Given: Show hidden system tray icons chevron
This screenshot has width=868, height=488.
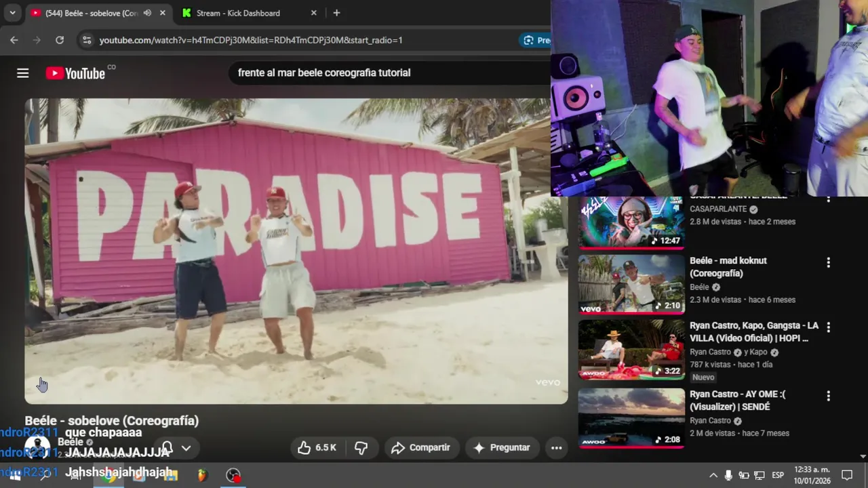Looking at the screenshot, I should point(713,475).
